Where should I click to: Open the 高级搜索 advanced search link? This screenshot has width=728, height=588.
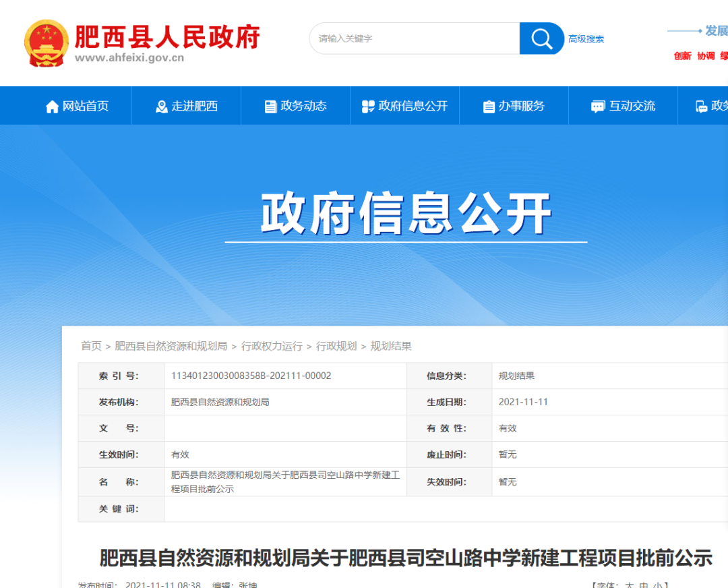(x=586, y=39)
